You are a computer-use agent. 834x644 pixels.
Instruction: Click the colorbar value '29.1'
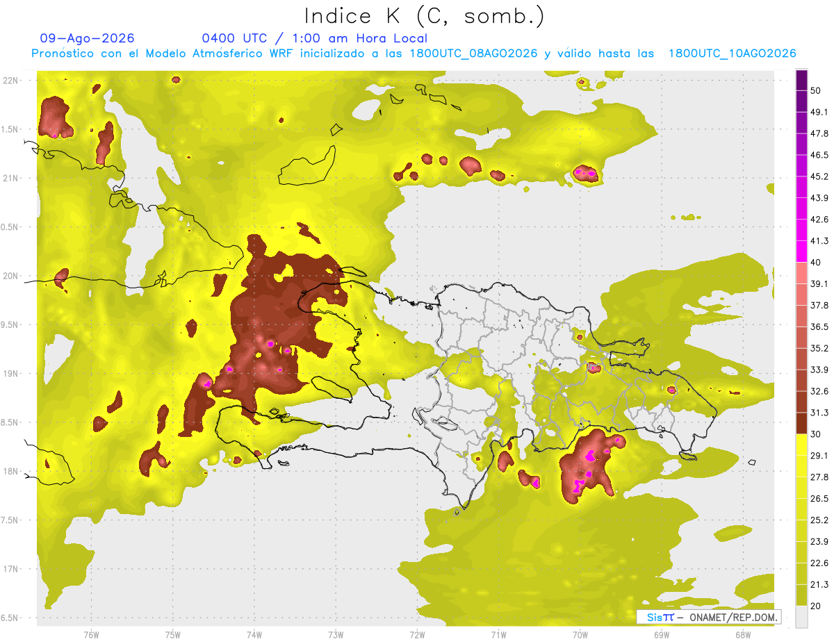click(x=819, y=456)
